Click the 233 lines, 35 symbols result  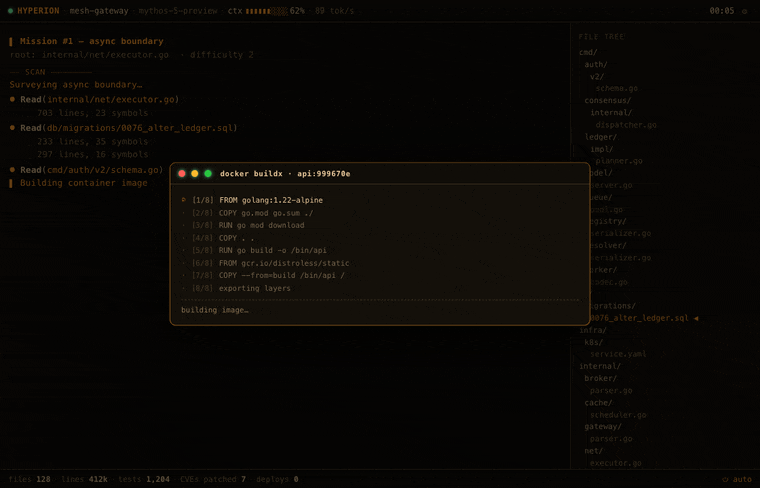point(93,142)
